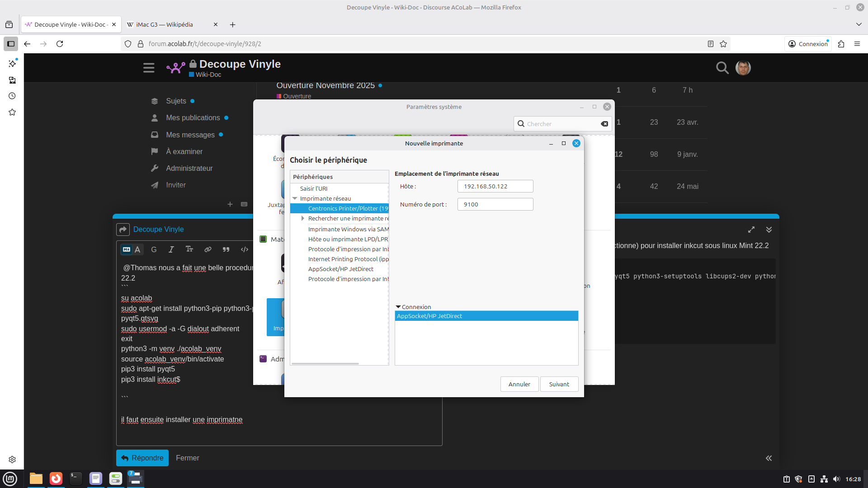This screenshot has height=488, width=868.
Task: Click the preformatted code icon
Action: tap(245, 249)
